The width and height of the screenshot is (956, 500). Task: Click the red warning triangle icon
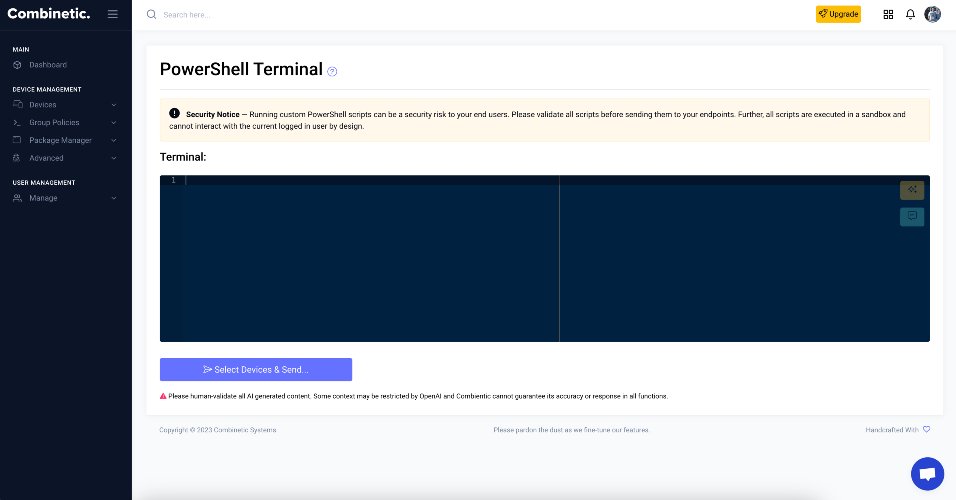(163, 396)
